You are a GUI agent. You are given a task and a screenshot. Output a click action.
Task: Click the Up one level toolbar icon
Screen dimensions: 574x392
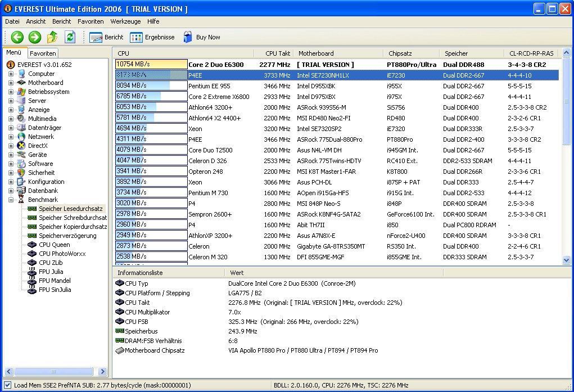click(52, 37)
